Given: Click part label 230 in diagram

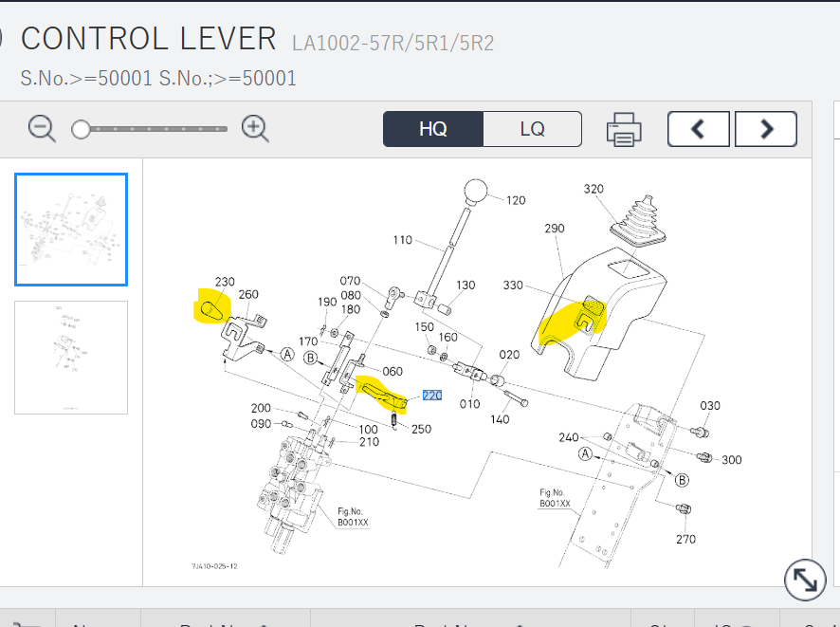Looking at the screenshot, I should 225,282.
